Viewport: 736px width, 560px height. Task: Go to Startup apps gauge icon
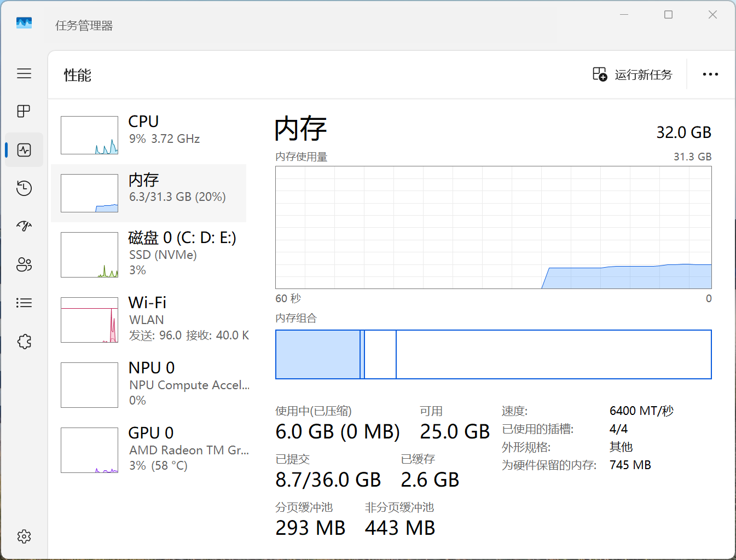click(24, 226)
